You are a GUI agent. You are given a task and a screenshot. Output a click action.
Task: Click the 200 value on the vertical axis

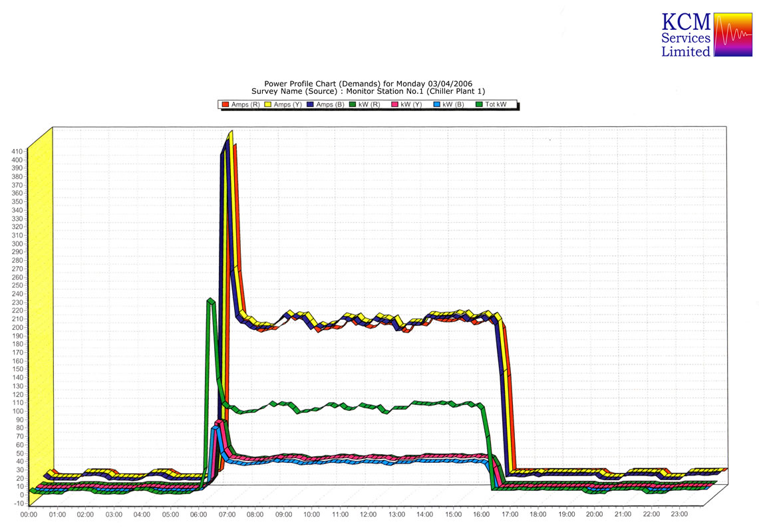[x=17, y=328]
